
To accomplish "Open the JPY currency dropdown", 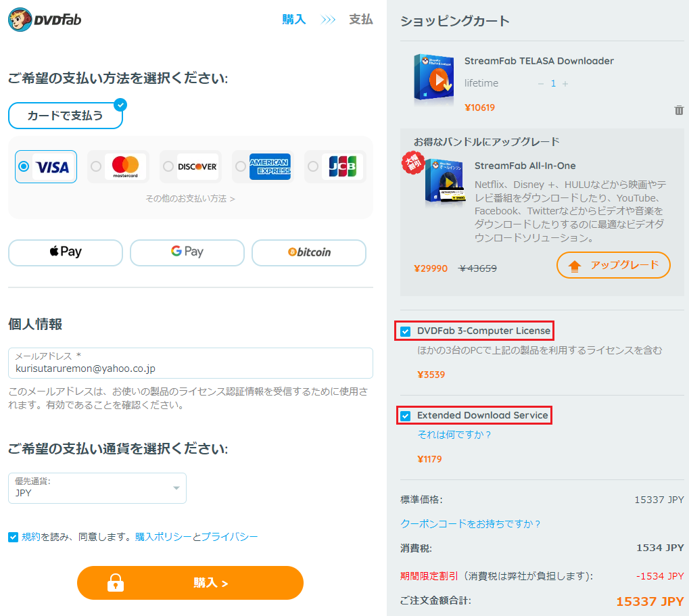I will click(x=97, y=488).
